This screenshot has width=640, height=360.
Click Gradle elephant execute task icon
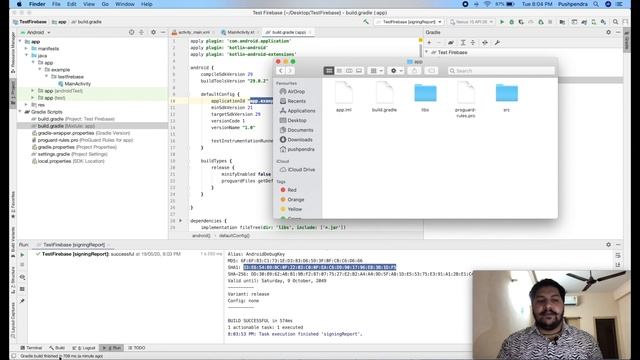click(451, 42)
